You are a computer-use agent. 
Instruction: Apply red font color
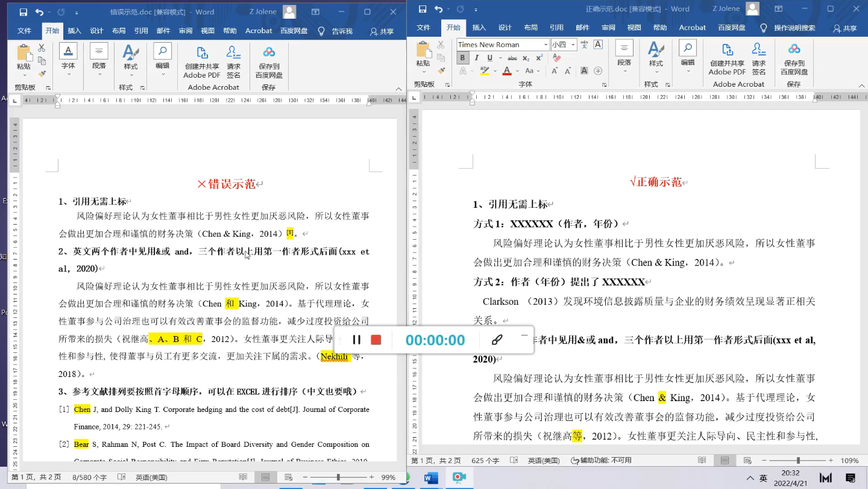pos(506,71)
